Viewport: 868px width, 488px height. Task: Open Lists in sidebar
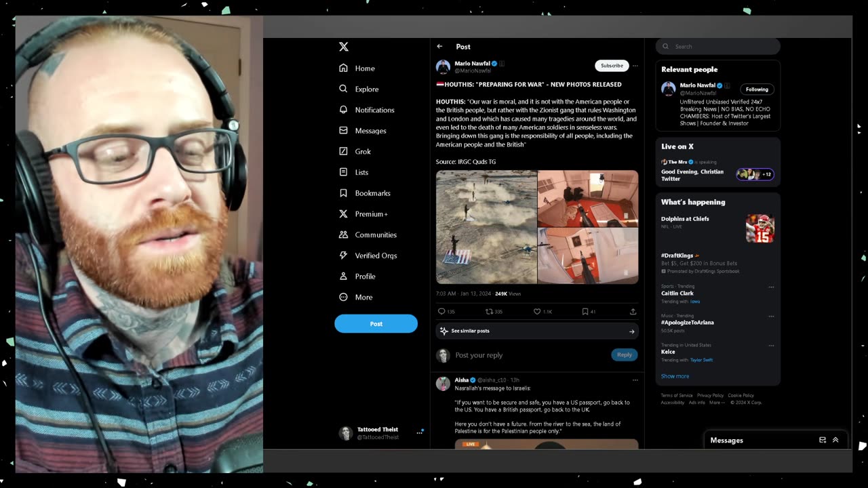(353, 172)
